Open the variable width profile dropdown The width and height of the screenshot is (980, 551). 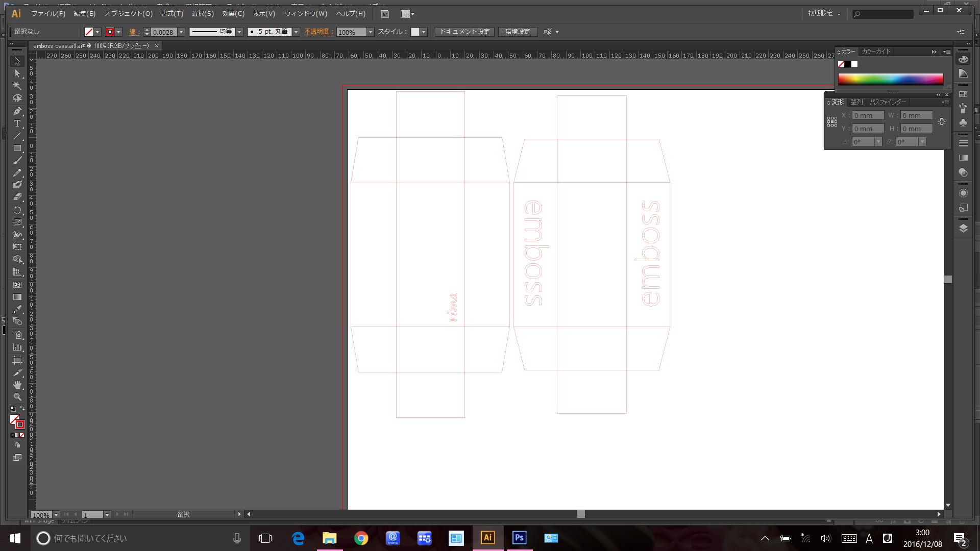(239, 32)
